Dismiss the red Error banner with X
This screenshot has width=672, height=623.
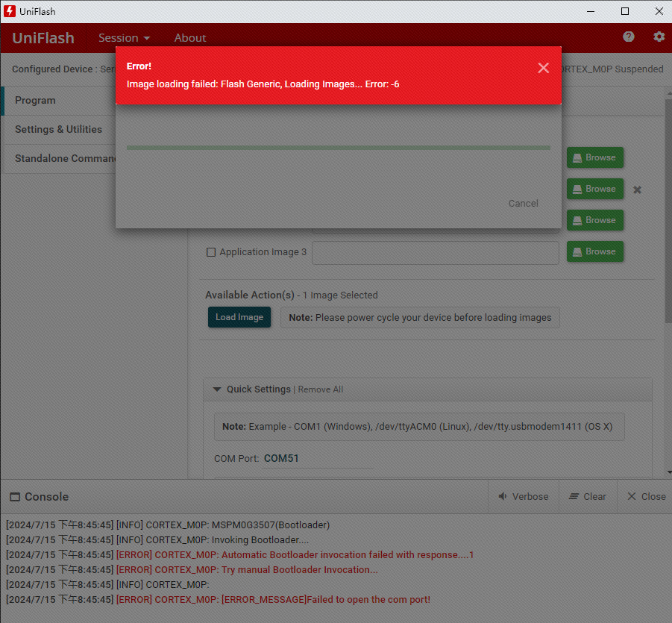click(x=543, y=68)
